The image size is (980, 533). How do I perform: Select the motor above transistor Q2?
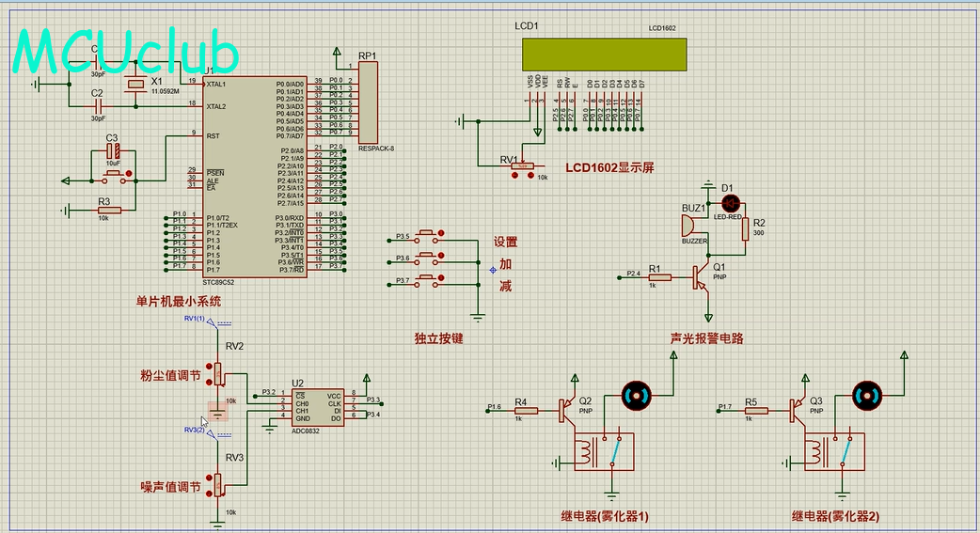(637, 396)
